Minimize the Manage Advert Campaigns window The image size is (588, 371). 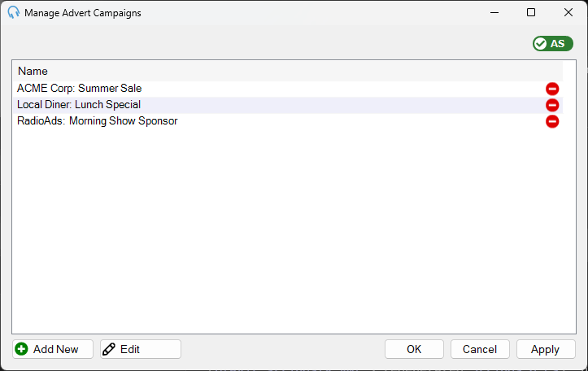point(494,12)
